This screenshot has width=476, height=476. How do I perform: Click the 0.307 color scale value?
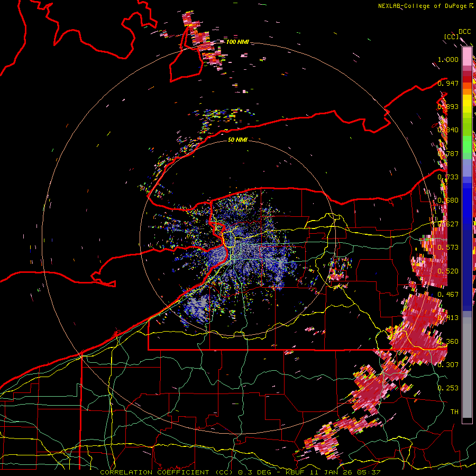coord(448,365)
